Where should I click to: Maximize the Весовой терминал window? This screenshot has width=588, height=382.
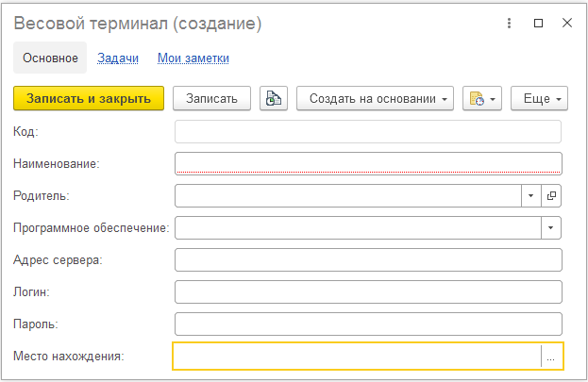(538, 23)
